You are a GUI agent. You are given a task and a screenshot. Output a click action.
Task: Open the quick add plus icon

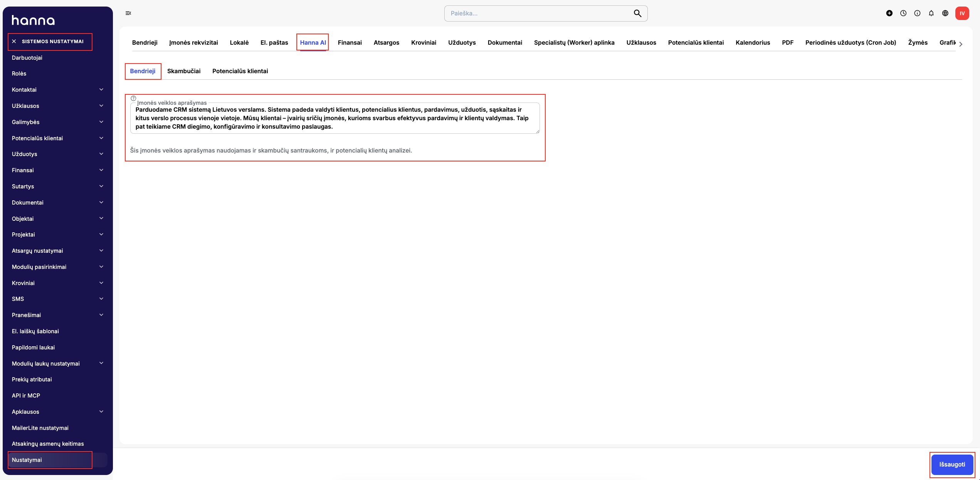pos(889,13)
